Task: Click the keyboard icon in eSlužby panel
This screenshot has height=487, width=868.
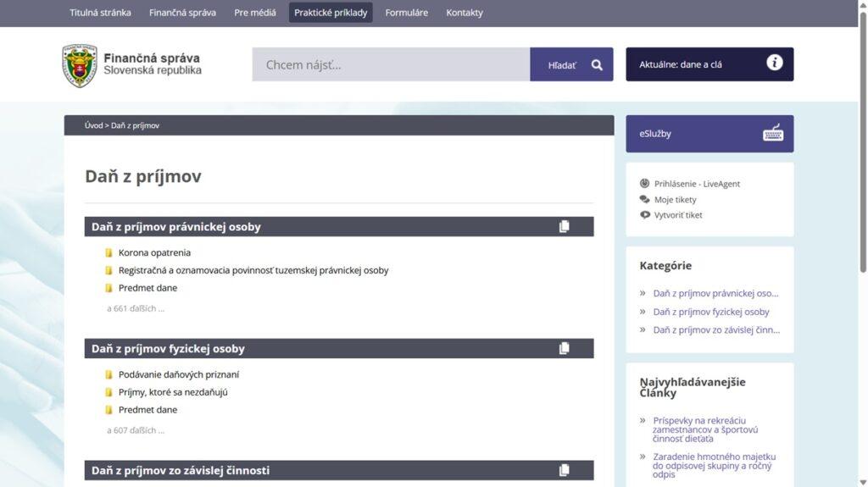Action: [x=772, y=133]
